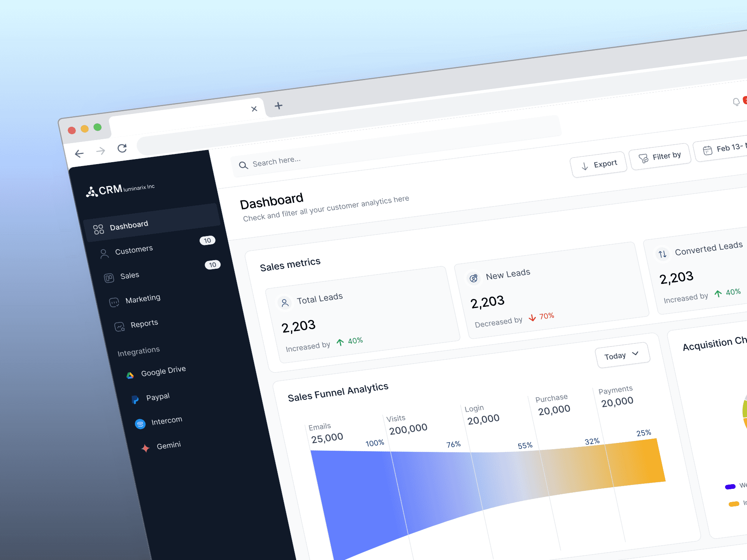Click the Converted Leads arrows icon

tap(663, 254)
